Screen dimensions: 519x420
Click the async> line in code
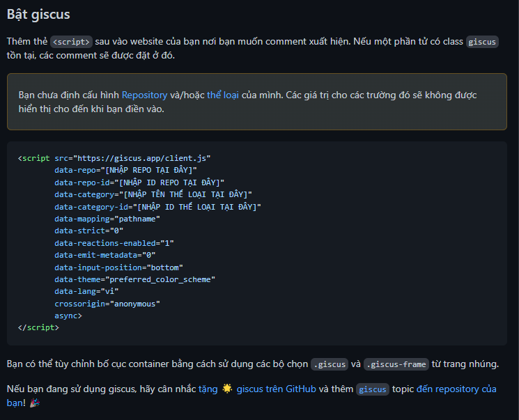(68, 316)
